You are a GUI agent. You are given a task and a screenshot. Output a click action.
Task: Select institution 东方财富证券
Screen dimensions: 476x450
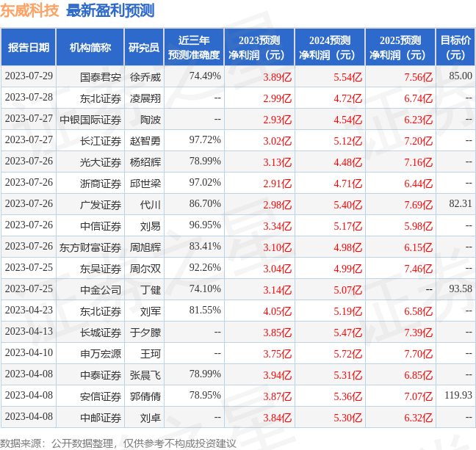90,247
